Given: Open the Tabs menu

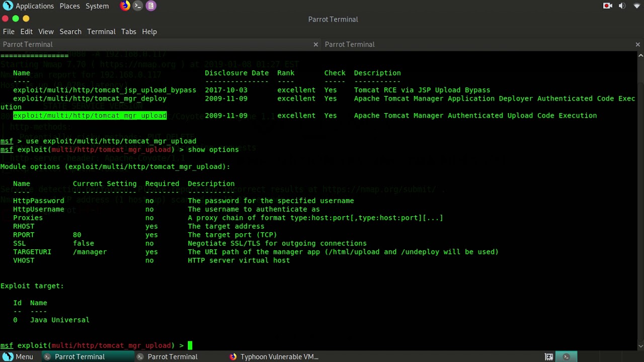Looking at the screenshot, I should click(128, 31).
